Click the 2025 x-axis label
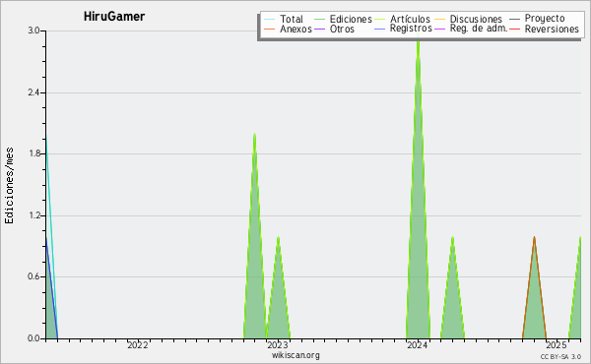591x364 pixels. click(x=557, y=345)
